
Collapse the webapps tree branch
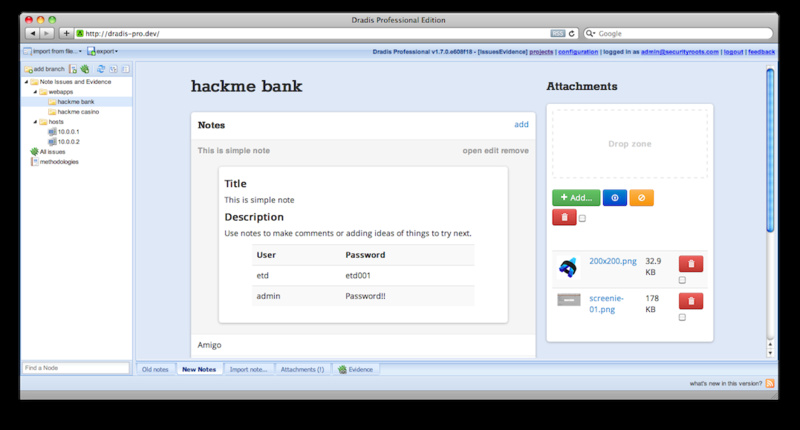(x=35, y=92)
